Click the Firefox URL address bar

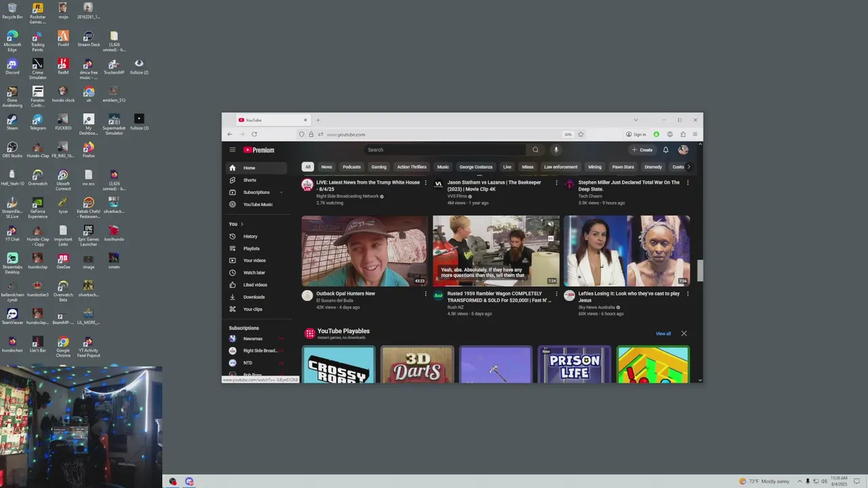pyautogui.click(x=441, y=134)
